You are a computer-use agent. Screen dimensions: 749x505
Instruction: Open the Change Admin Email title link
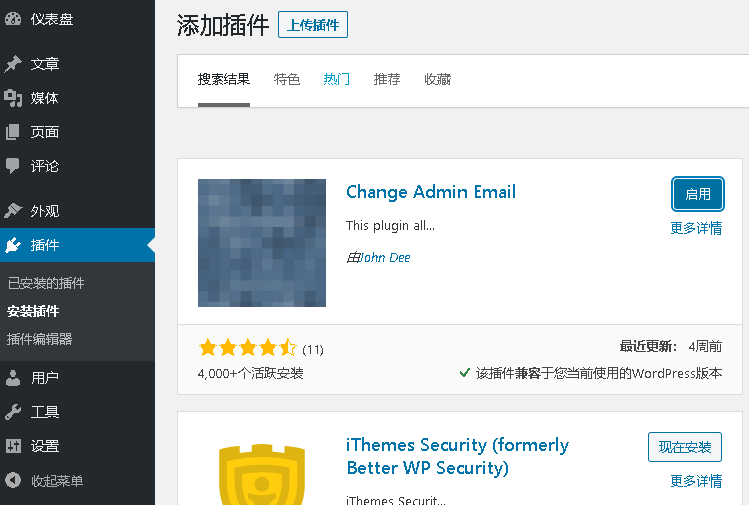coord(431,192)
